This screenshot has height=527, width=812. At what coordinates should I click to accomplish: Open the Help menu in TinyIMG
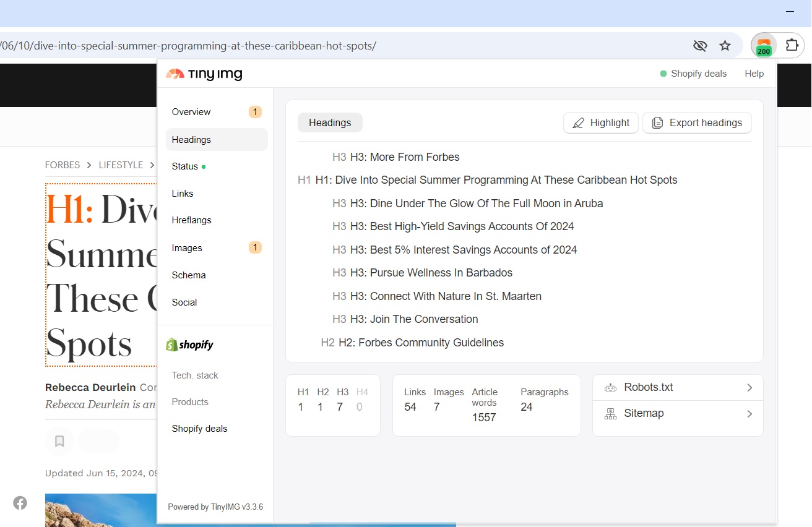click(754, 73)
